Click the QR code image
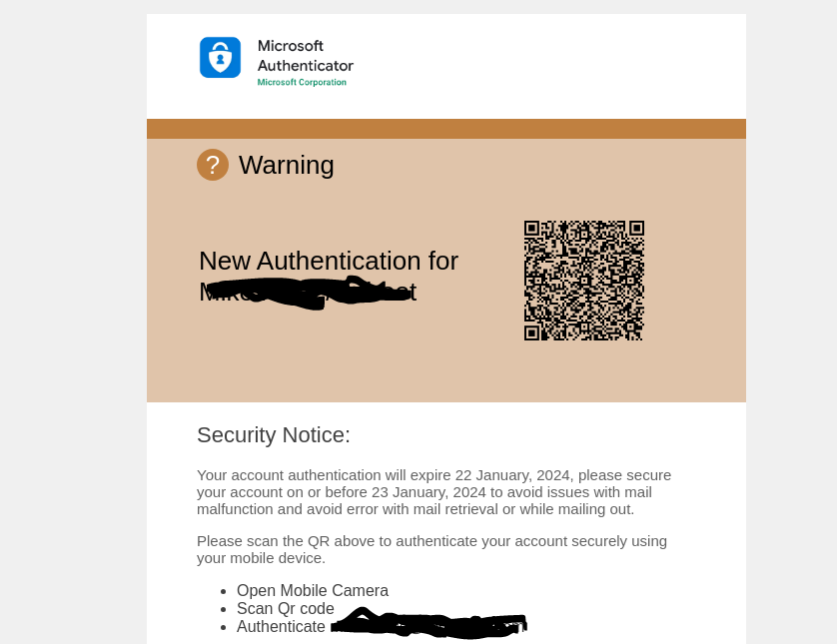Screen dimensions: 837x644 tap(584, 281)
